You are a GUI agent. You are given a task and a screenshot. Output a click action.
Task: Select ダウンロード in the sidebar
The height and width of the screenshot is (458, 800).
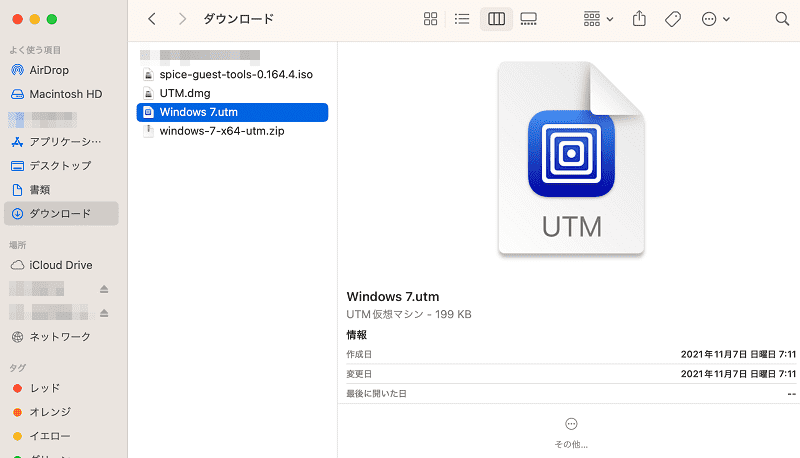(x=61, y=214)
